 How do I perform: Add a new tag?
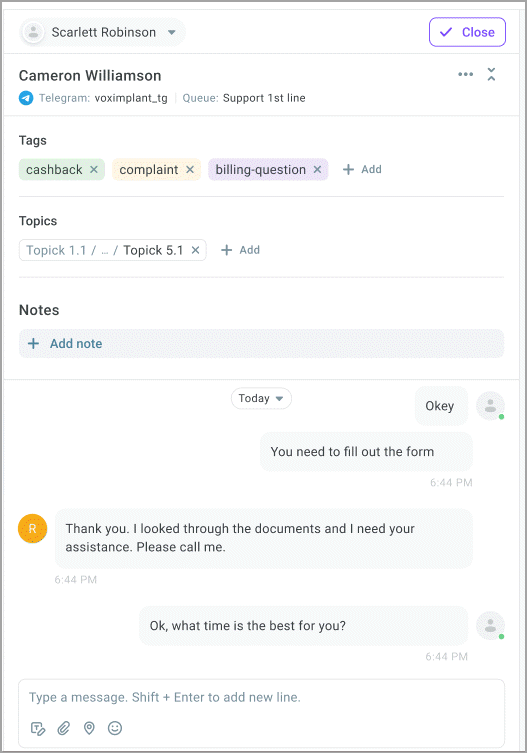point(362,170)
